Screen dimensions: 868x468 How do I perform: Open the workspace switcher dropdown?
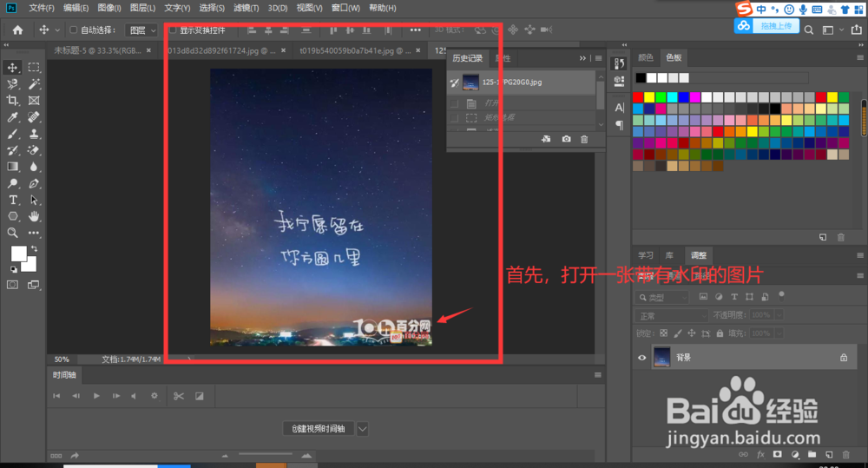(832, 30)
